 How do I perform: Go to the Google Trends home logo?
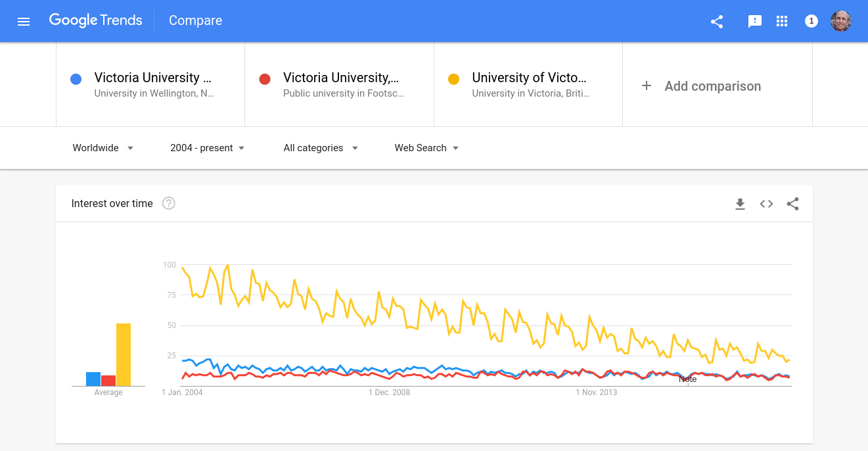point(96,20)
